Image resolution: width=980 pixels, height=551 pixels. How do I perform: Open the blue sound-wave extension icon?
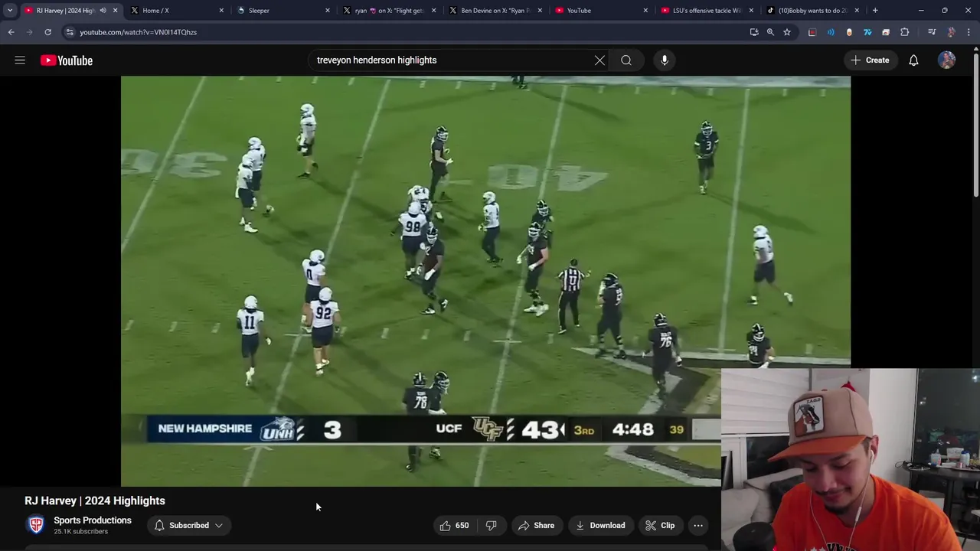pos(831,32)
